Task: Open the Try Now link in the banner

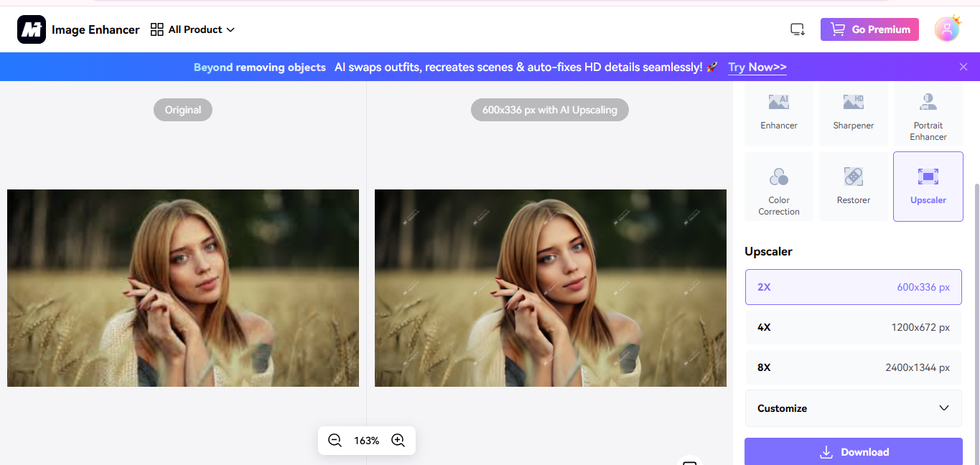Action: pyautogui.click(x=757, y=67)
